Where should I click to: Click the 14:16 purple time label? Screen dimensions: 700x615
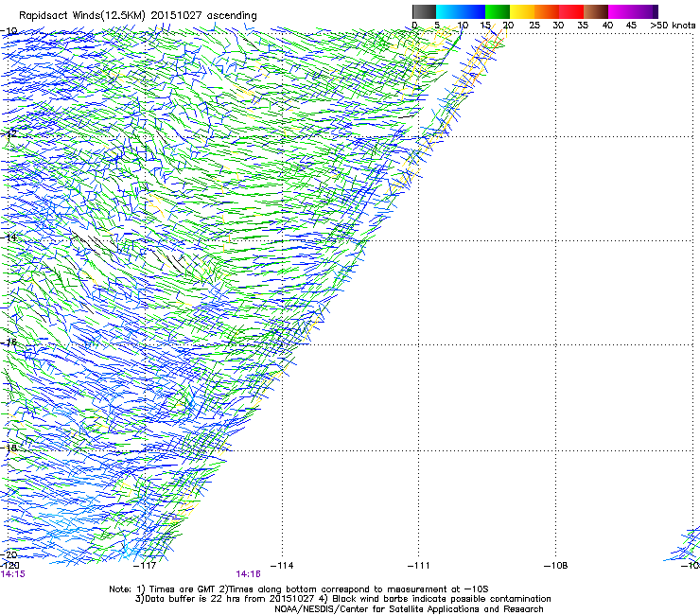tap(248, 574)
